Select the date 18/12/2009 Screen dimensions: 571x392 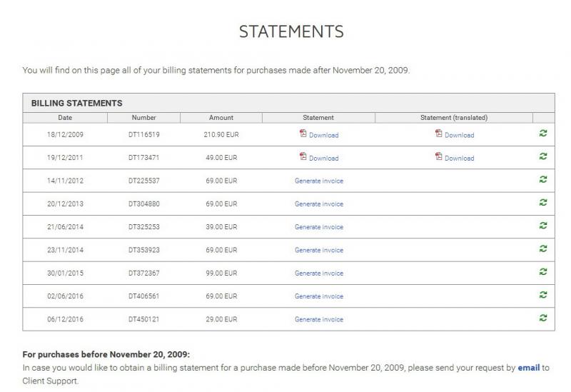[65, 134]
